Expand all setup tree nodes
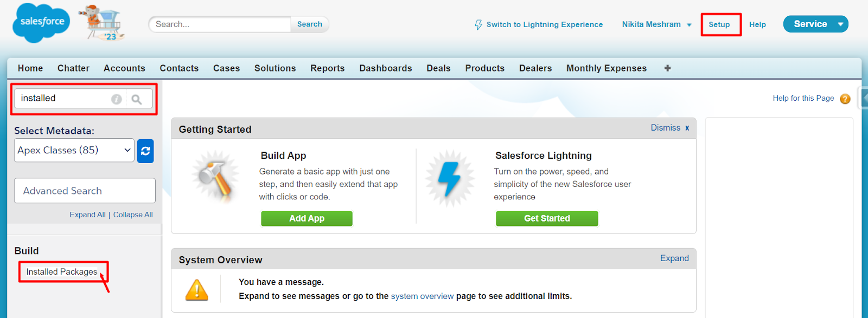This screenshot has height=318, width=868. [87, 215]
